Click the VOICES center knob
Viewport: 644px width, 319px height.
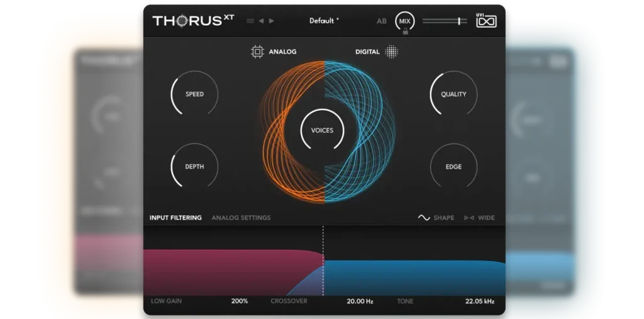pos(323,130)
